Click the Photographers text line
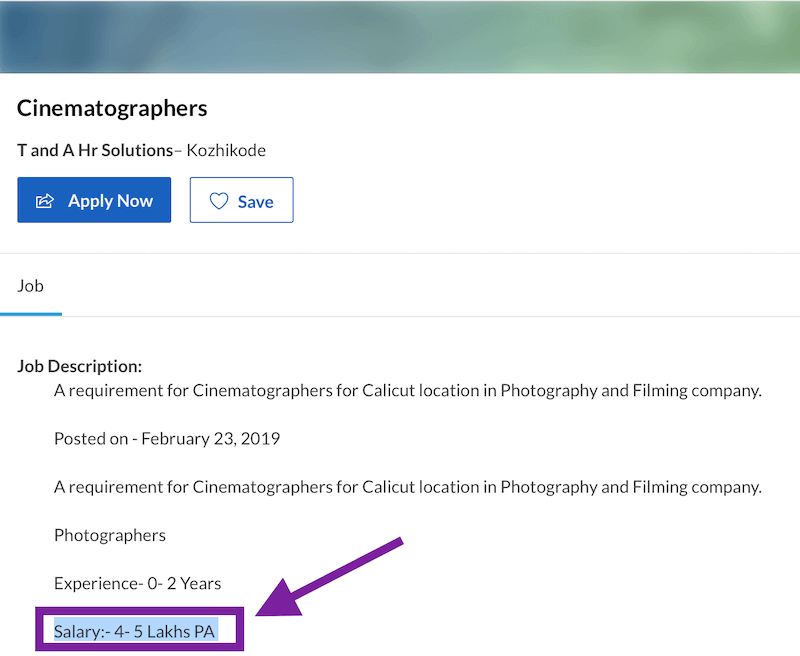Screen dimensions: 800x656 click(x=110, y=535)
